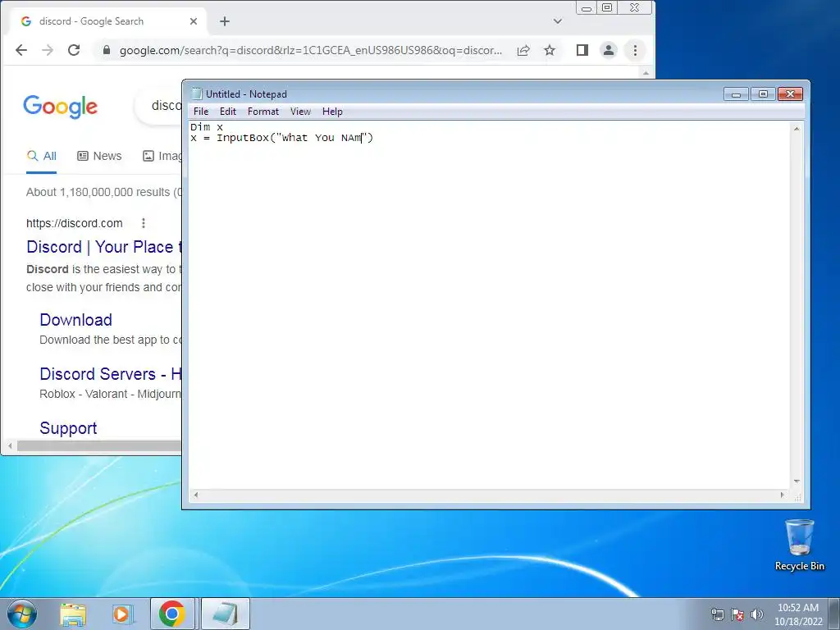840x630 pixels.
Task: Maximize the Chrome window
Action: coord(607,8)
